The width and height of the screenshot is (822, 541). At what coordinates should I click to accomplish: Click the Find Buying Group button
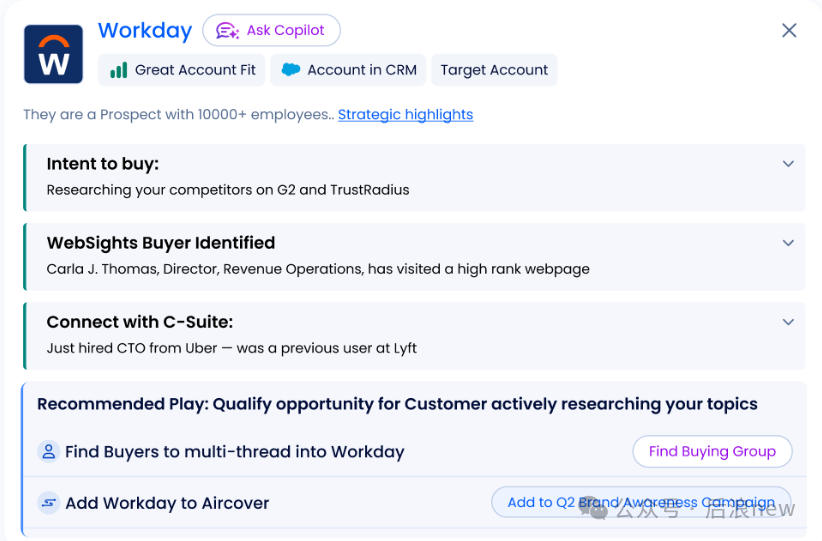712,451
